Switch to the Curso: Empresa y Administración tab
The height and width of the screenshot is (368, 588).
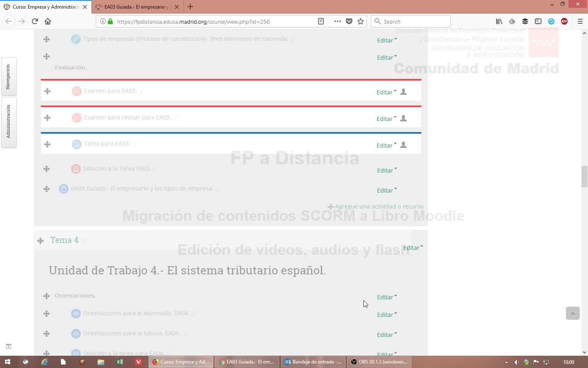pyautogui.click(x=46, y=7)
